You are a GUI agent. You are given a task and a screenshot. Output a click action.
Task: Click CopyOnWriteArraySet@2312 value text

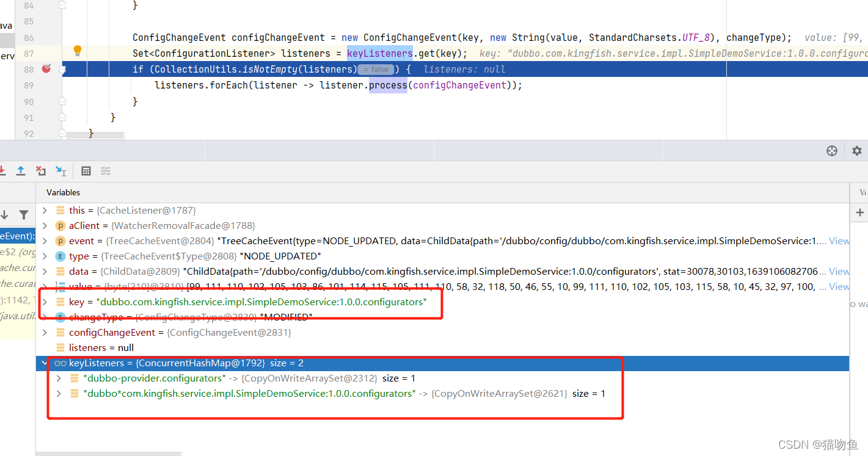pos(310,378)
